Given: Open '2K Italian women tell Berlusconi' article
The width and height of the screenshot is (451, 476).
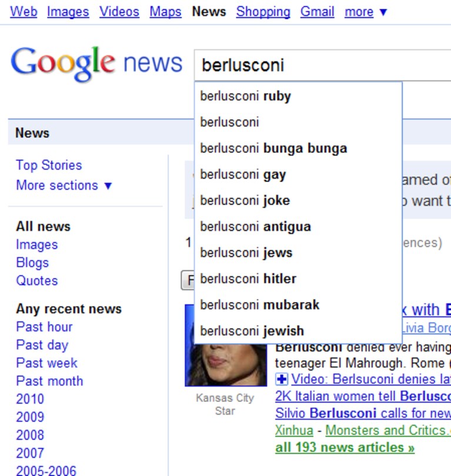Looking at the screenshot, I should [x=363, y=396].
